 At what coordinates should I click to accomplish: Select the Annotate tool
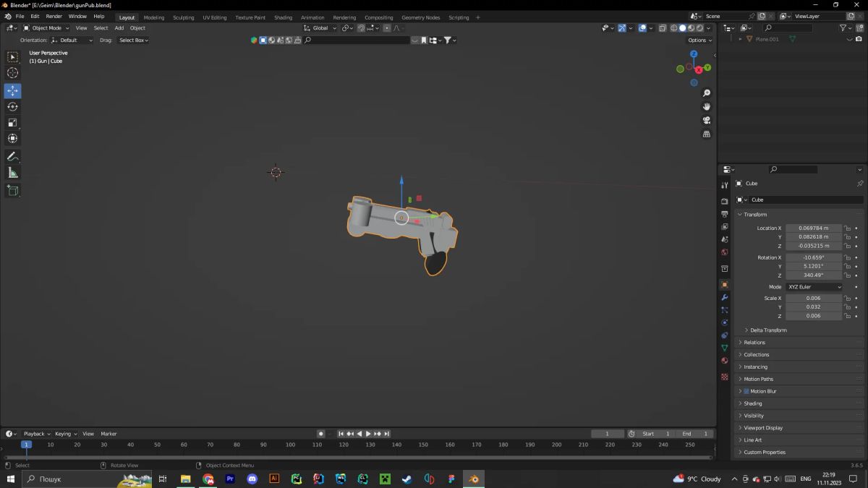pyautogui.click(x=13, y=156)
